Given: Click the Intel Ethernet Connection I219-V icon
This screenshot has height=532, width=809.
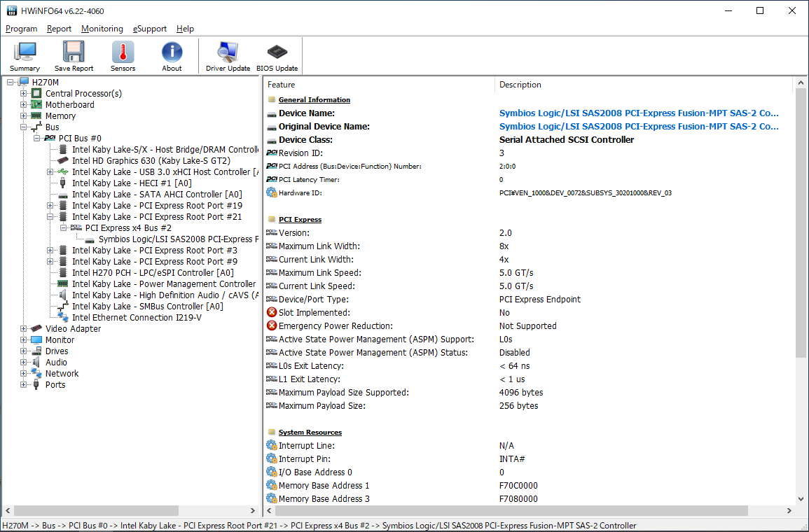Looking at the screenshot, I should pyautogui.click(x=63, y=317).
